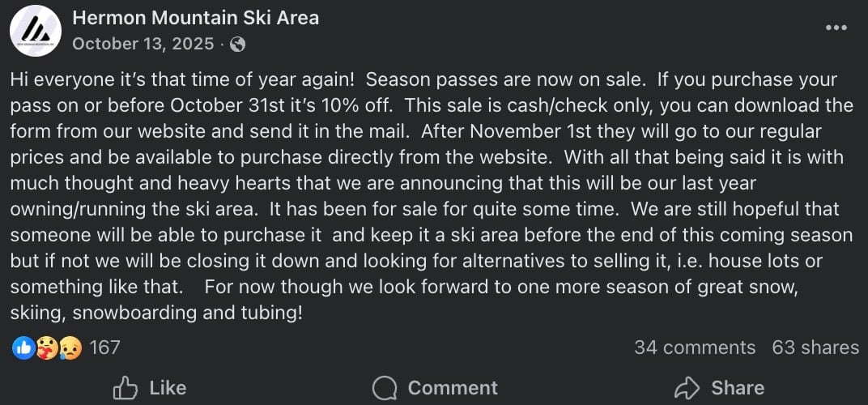Toggle Like on this post via label
This screenshot has height=405, width=868.
point(168,388)
